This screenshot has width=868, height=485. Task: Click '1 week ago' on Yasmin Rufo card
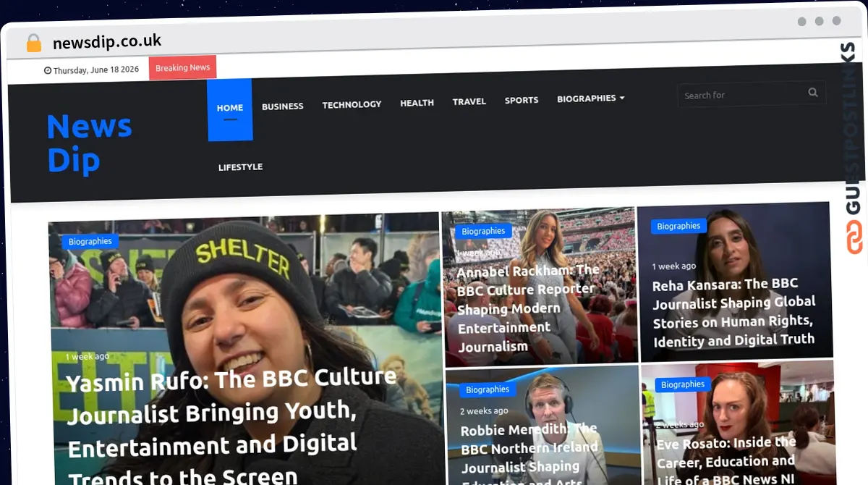click(87, 357)
